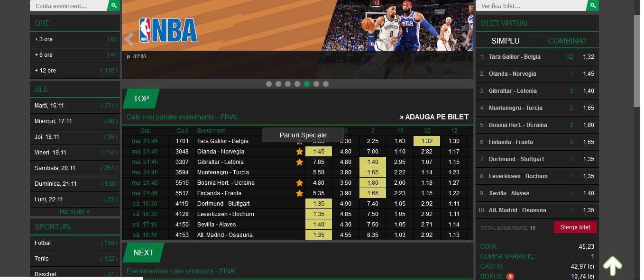Click the orange bonus help question icon
The image size is (644, 280).
[x=510, y=277]
